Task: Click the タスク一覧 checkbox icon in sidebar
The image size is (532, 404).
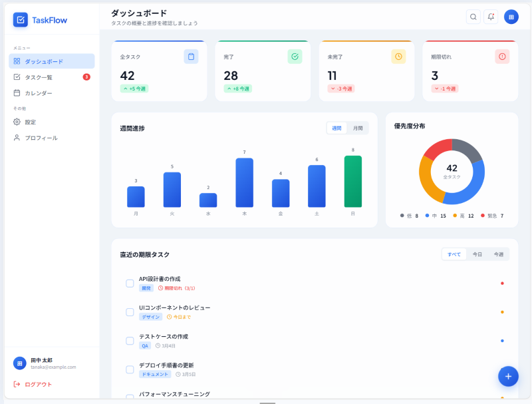Action: pyautogui.click(x=17, y=77)
